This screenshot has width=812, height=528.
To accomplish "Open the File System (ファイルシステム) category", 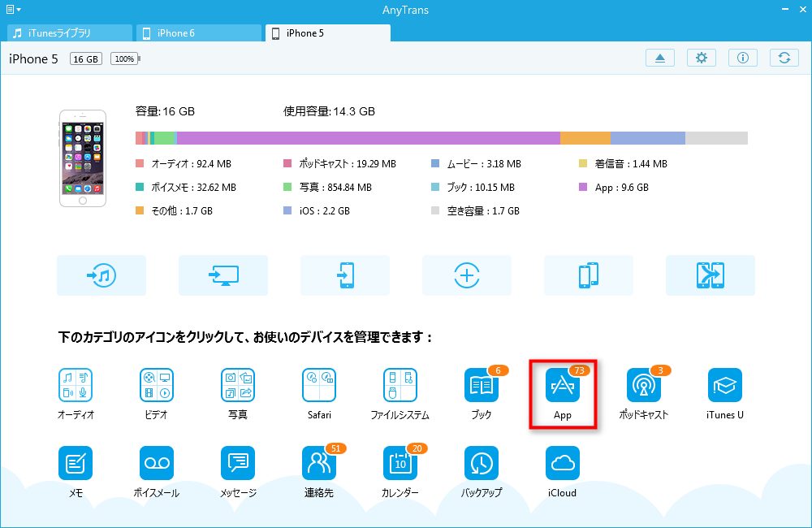I will (x=400, y=385).
